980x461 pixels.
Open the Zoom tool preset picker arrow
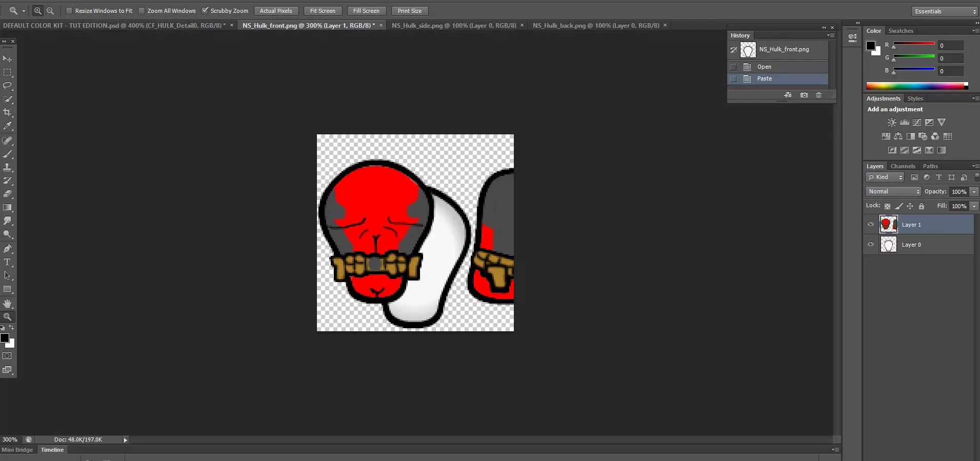[24, 11]
